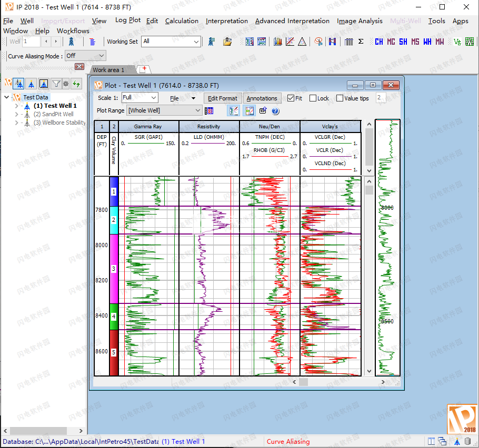Image resolution: width=479 pixels, height=448 pixels.
Task: Click the triangle ternary plot icon
Action: coord(302,42)
